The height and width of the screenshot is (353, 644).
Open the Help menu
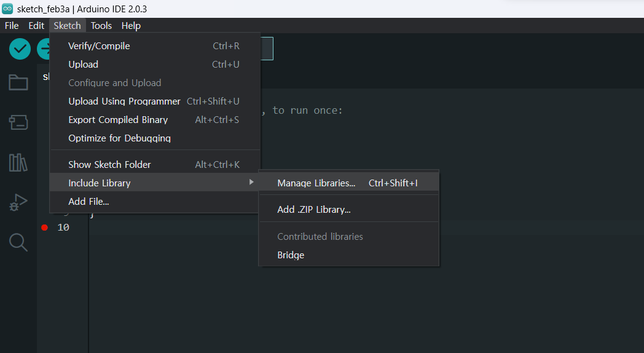pyautogui.click(x=131, y=25)
